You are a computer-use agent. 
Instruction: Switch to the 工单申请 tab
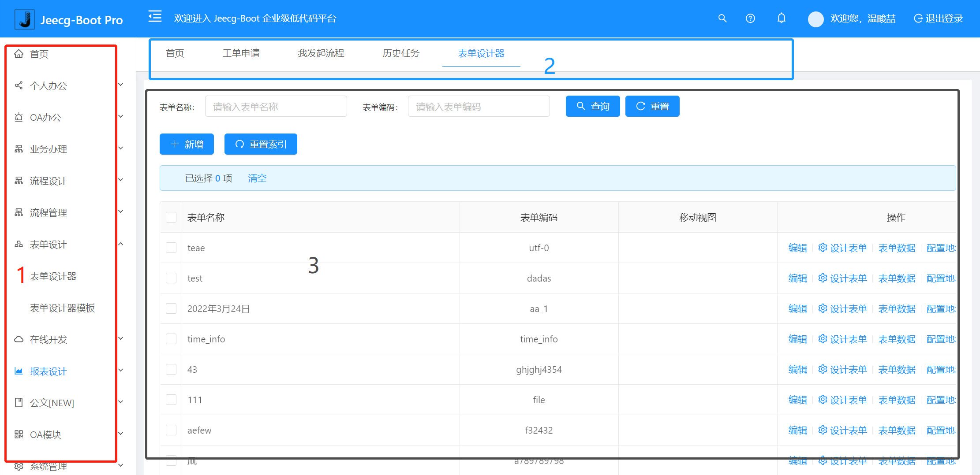coord(241,53)
